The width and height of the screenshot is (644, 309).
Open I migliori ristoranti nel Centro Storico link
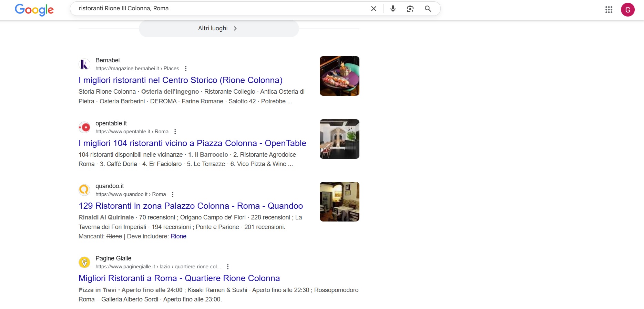tap(181, 80)
